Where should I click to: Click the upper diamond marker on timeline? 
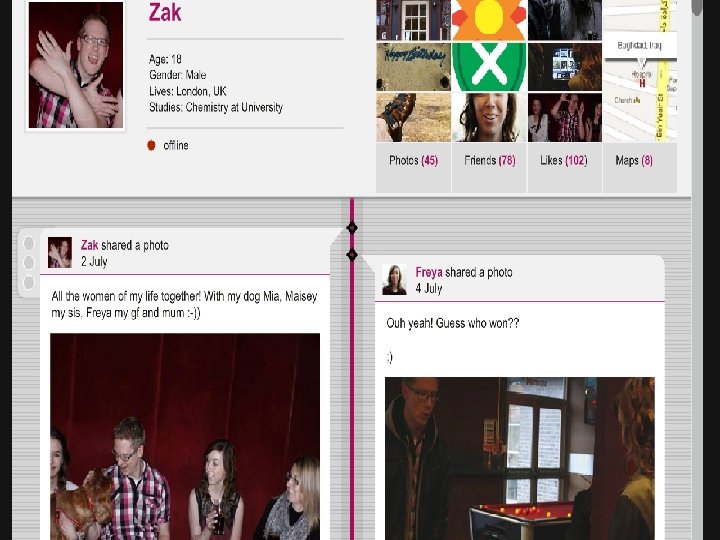pos(352,227)
